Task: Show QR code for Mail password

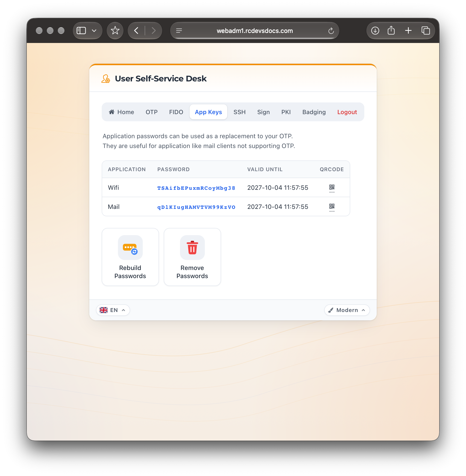Action: [x=332, y=207]
